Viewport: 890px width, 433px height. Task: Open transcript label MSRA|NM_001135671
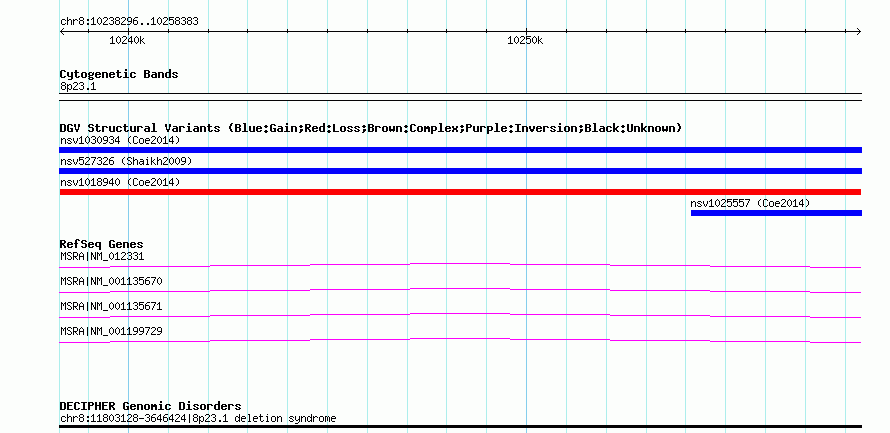pos(111,306)
